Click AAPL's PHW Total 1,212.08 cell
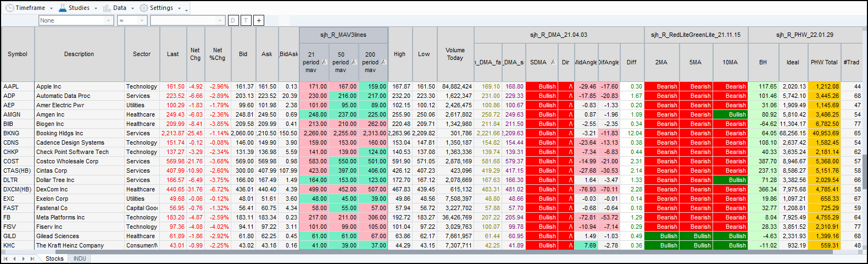Image resolution: width=868 pixels, height=264 pixels. tap(825, 86)
